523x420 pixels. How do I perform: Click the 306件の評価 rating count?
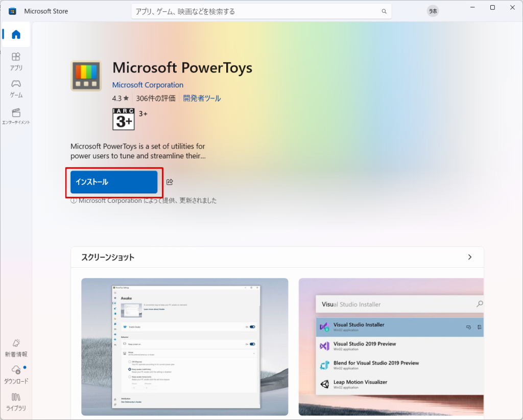click(x=155, y=98)
